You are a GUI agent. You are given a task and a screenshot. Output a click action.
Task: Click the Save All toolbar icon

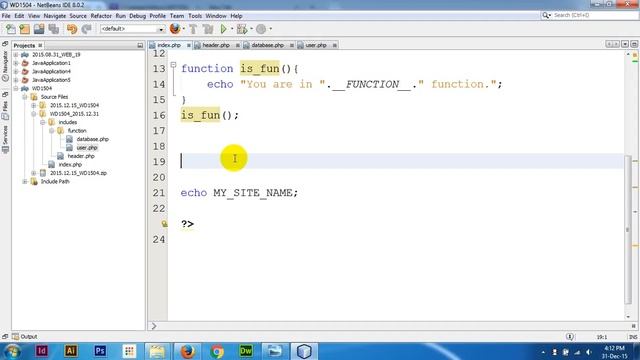[54, 29]
